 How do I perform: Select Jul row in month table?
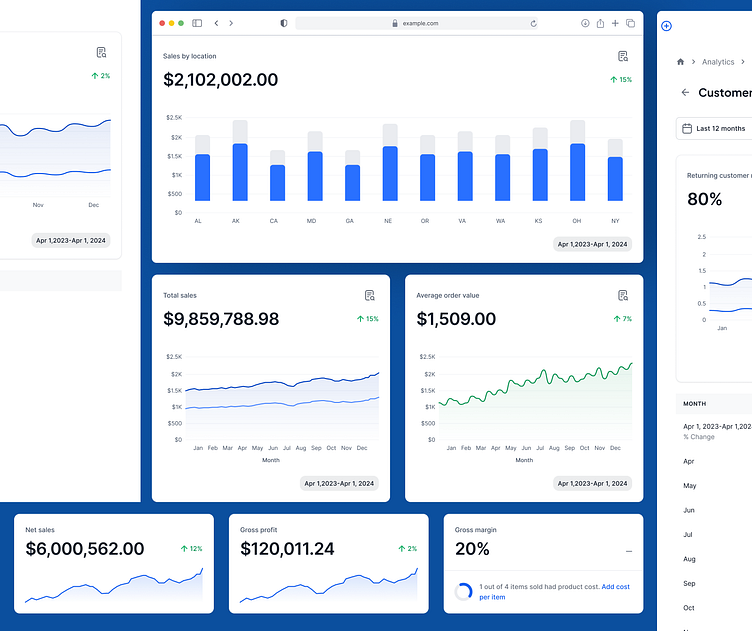click(688, 535)
